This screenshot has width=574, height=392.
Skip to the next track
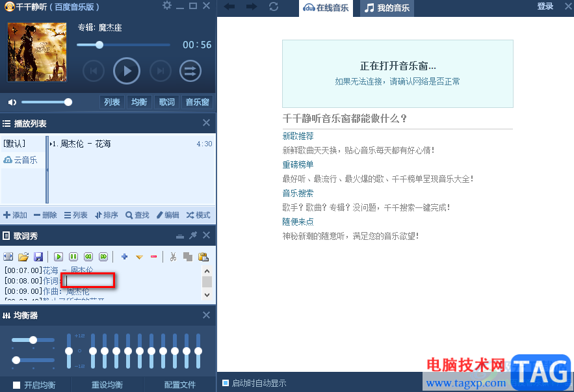click(161, 71)
